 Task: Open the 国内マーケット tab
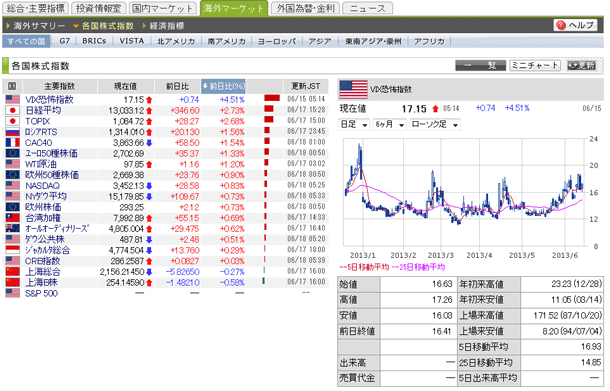coord(163,8)
